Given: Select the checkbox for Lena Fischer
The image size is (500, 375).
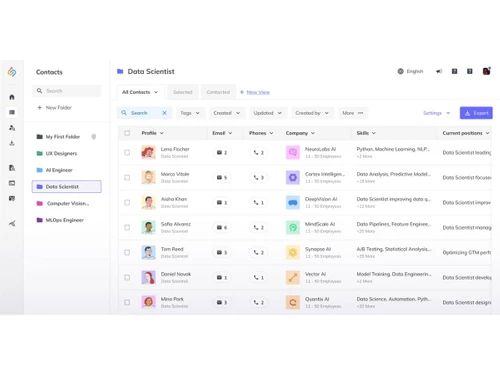Looking at the screenshot, I should tap(127, 153).
